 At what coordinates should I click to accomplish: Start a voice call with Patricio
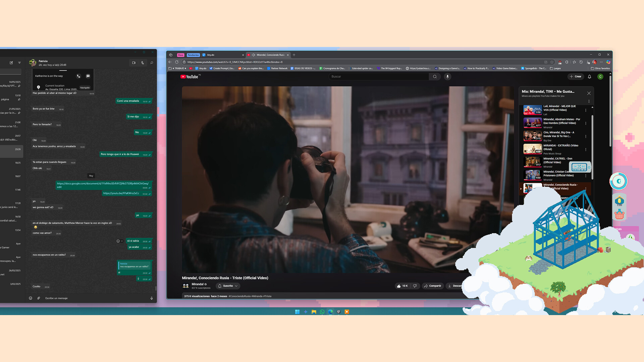point(143,63)
